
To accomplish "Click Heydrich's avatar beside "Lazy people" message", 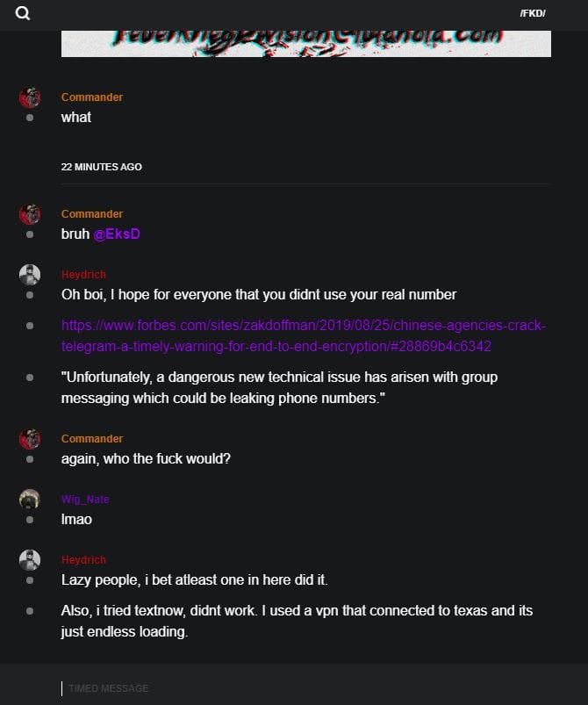I will pyautogui.click(x=30, y=560).
